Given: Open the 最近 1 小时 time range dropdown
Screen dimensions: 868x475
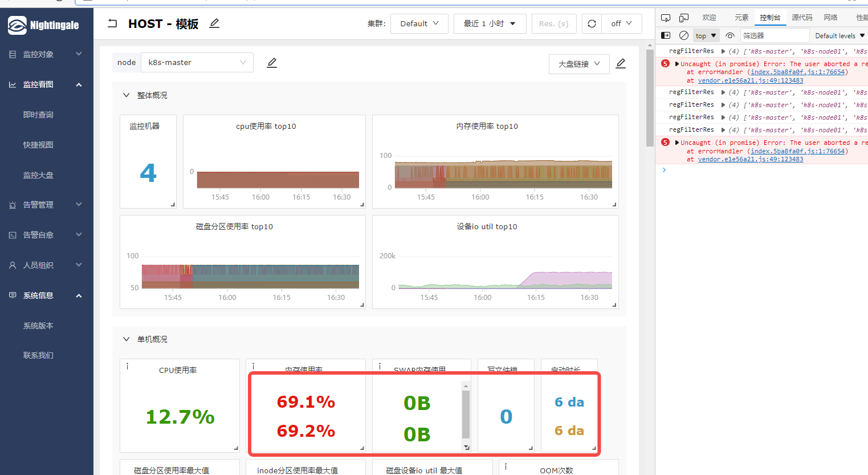Looking at the screenshot, I should (x=490, y=23).
